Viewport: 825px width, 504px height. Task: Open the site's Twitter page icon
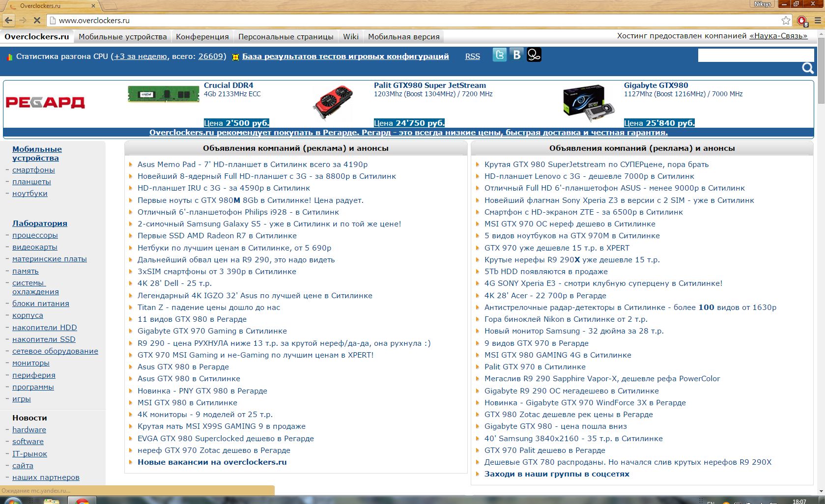500,55
